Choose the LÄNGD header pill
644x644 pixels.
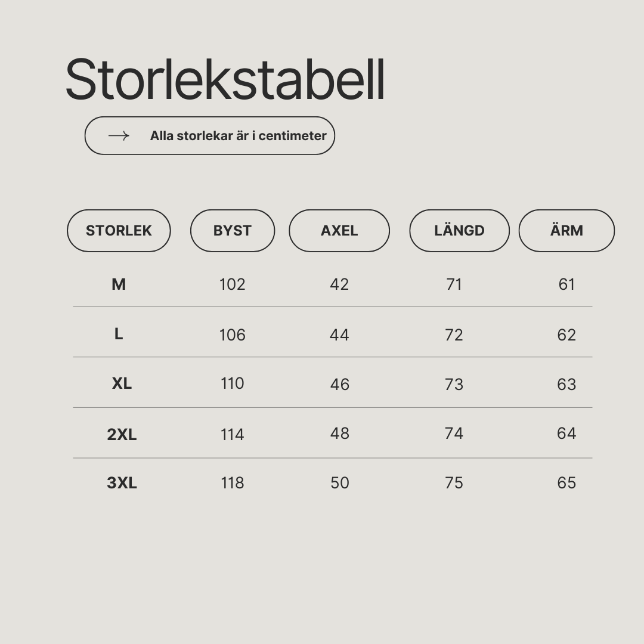point(459,230)
